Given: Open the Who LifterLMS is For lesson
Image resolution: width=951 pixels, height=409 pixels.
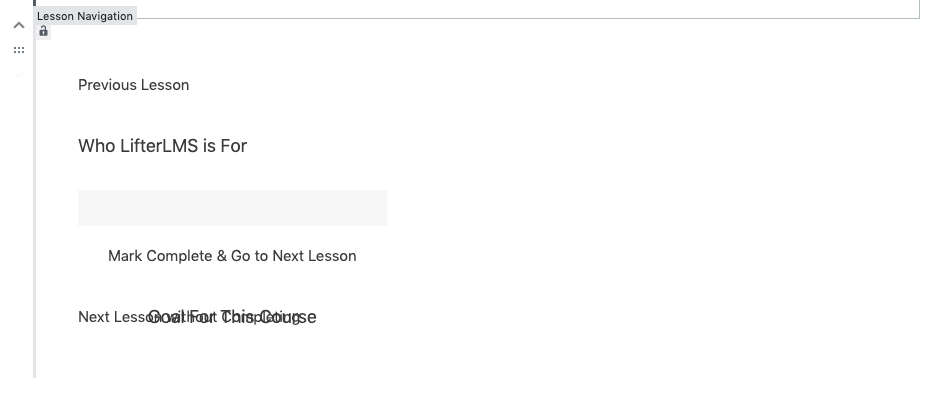Looking at the screenshot, I should point(163,146).
